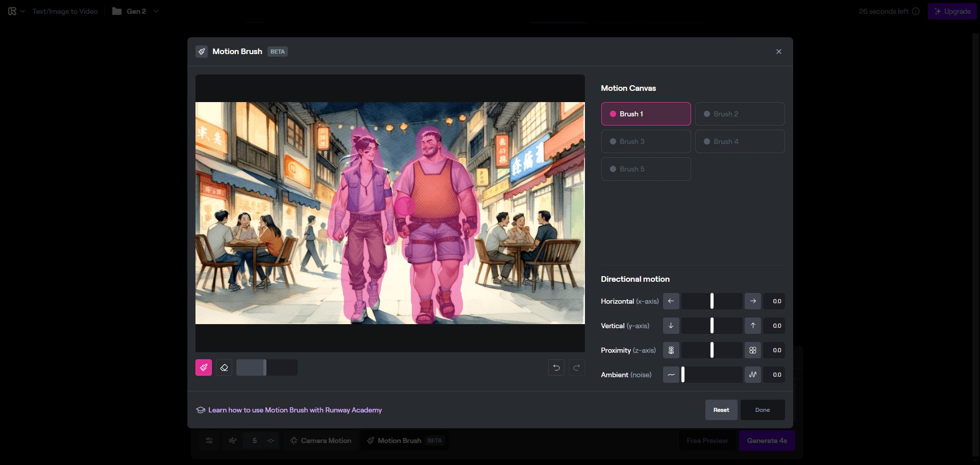Select Brush 2
The height and width of the screenshot is (465, 980).
740,114
